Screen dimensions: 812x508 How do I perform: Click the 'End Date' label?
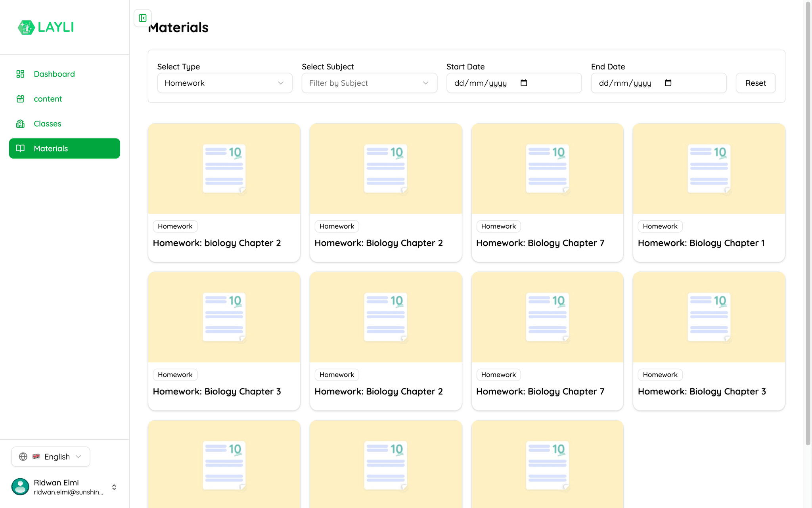(x=608, y=67)
